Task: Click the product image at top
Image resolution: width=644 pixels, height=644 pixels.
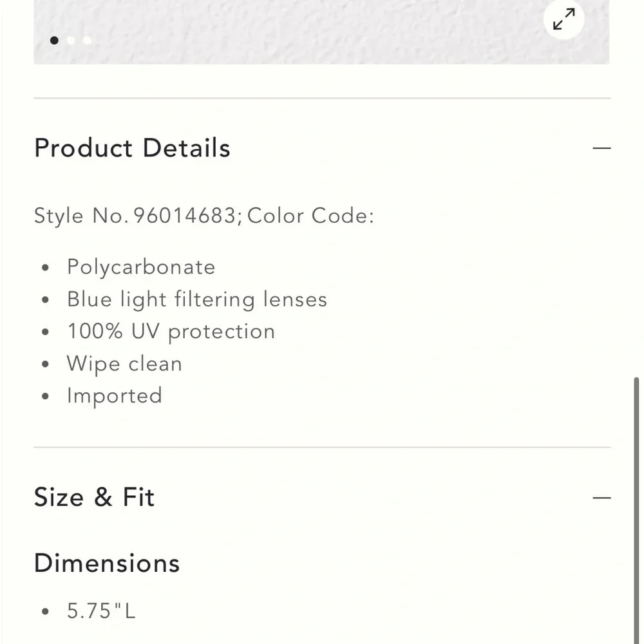Action: 321,32
